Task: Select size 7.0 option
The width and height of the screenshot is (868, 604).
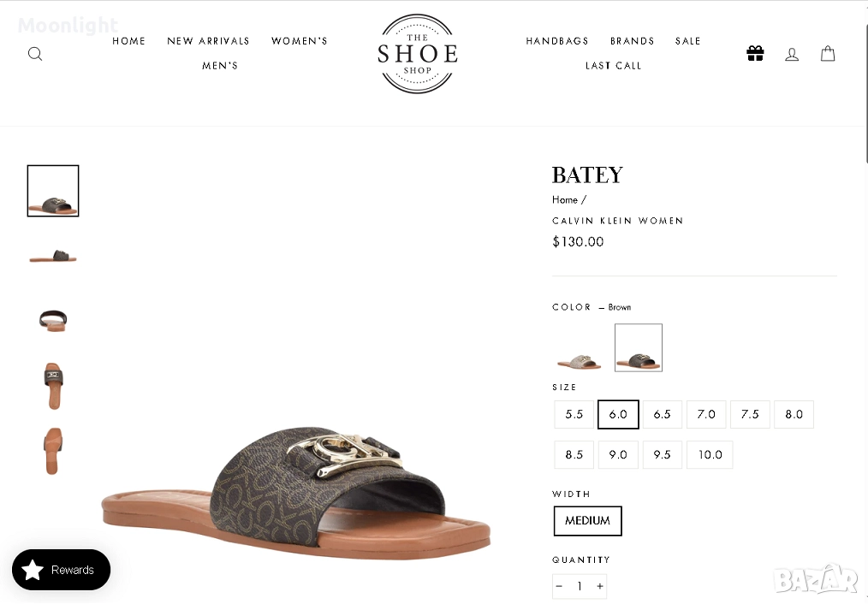Action: tap(706, 414)
